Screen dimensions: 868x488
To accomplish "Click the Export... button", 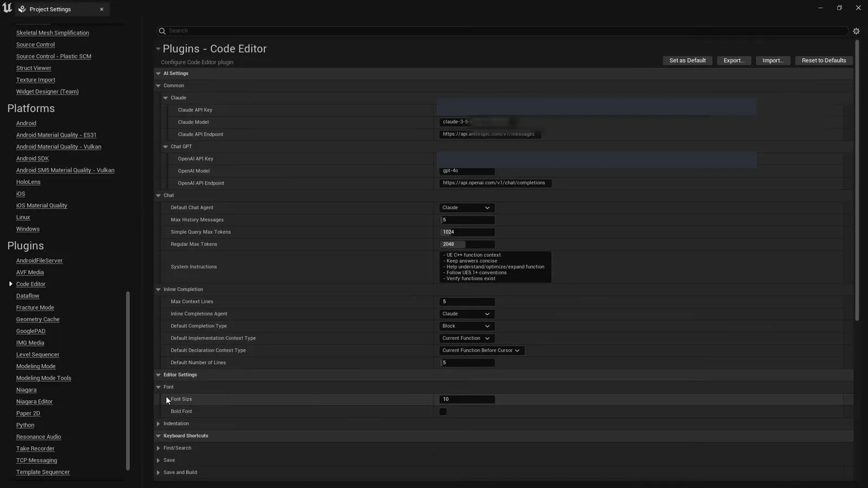I will click(734, 61).
